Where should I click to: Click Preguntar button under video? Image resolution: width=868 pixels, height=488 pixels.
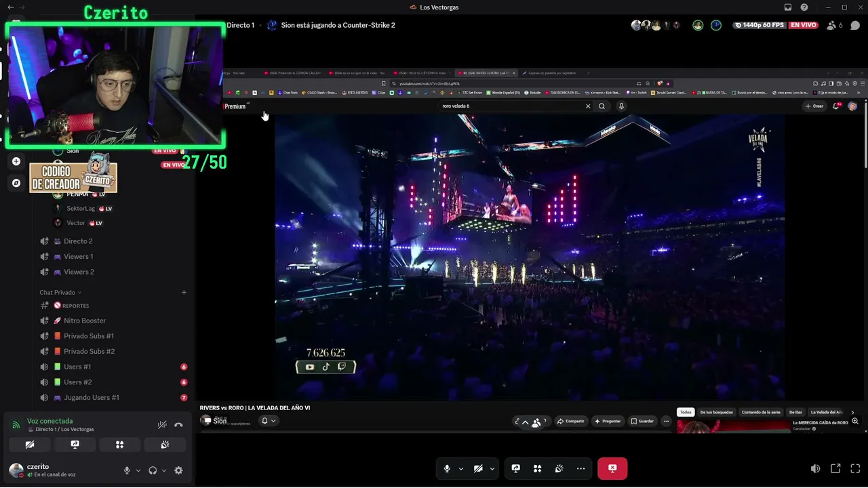click(608, 421)
